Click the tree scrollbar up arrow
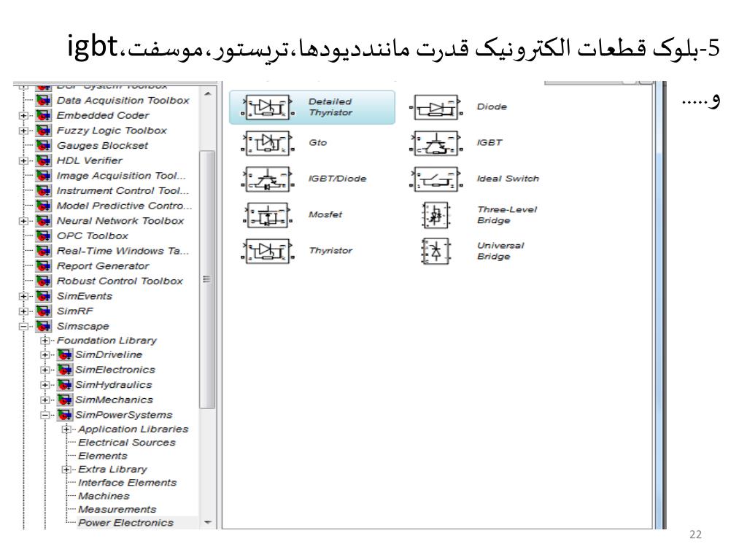This screenshot has height=560, width=747. click(208, 94)
